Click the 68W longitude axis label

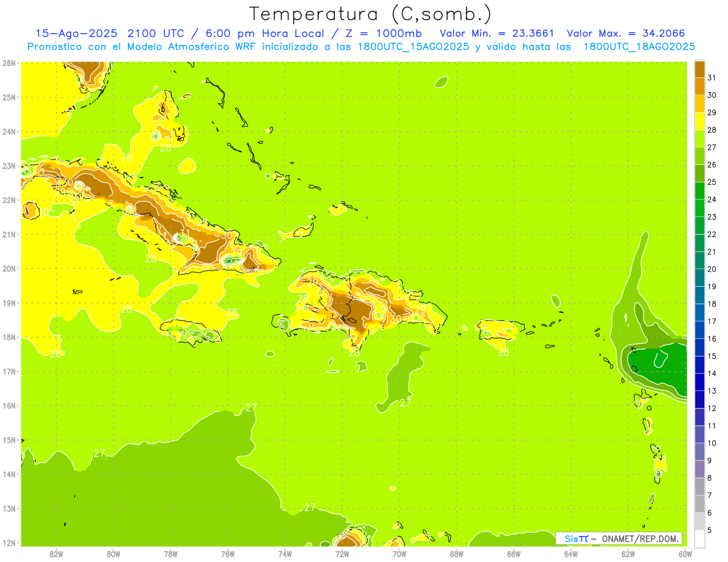[x=457, y=553]
